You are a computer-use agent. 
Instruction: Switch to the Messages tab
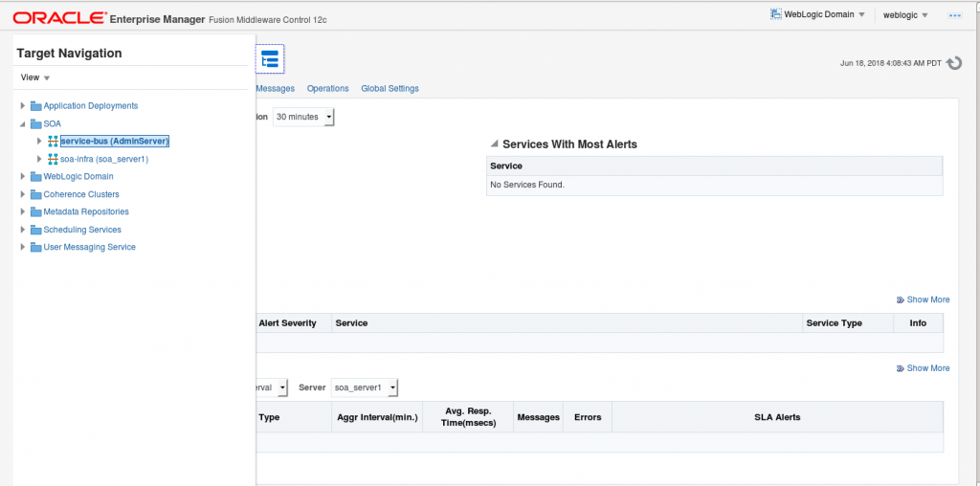point(276,89)
